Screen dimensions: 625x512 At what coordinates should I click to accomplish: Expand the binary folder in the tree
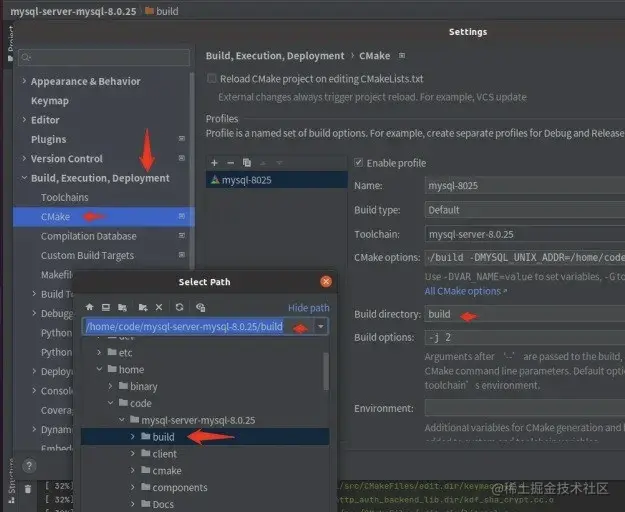110,386
